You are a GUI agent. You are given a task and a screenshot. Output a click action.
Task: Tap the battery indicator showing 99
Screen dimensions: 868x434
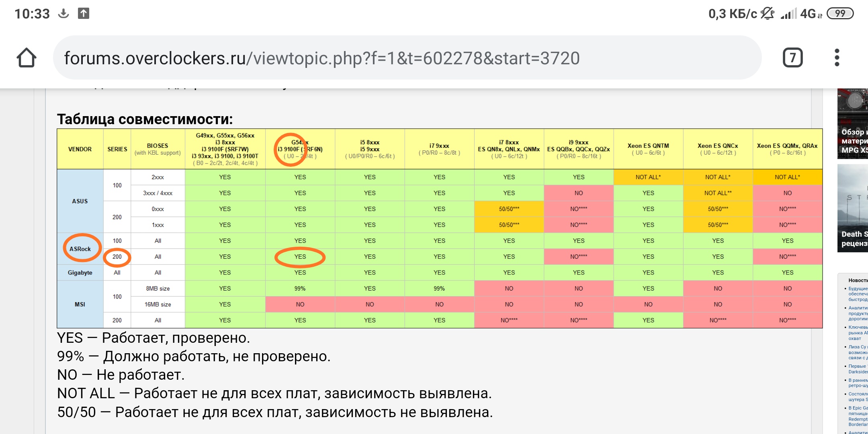[839, 14]
